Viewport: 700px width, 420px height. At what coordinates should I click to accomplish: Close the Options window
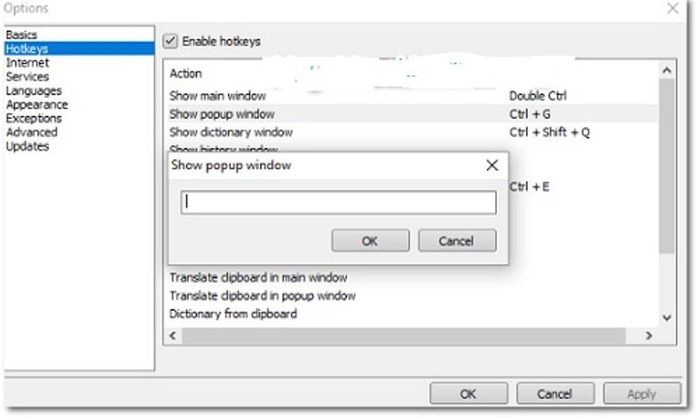coord(673,8)
